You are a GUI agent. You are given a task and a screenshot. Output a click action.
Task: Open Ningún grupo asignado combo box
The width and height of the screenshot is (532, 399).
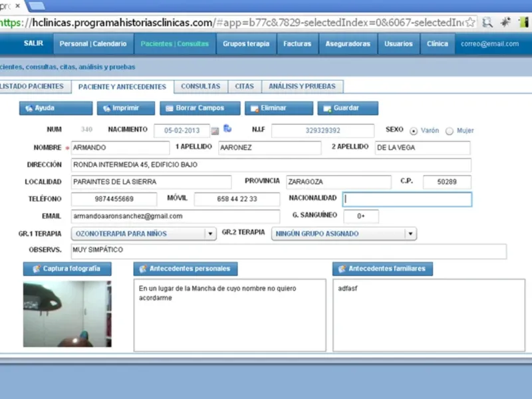[344, 234]
